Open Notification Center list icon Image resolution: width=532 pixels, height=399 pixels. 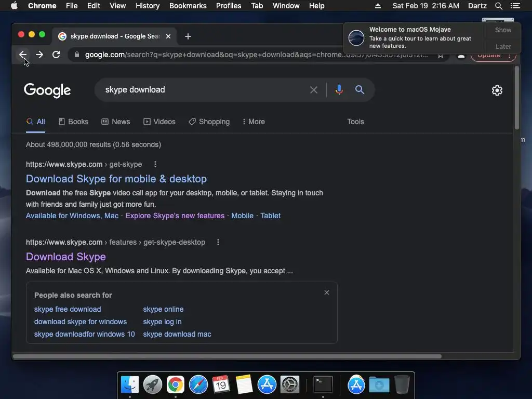(515, 6)
